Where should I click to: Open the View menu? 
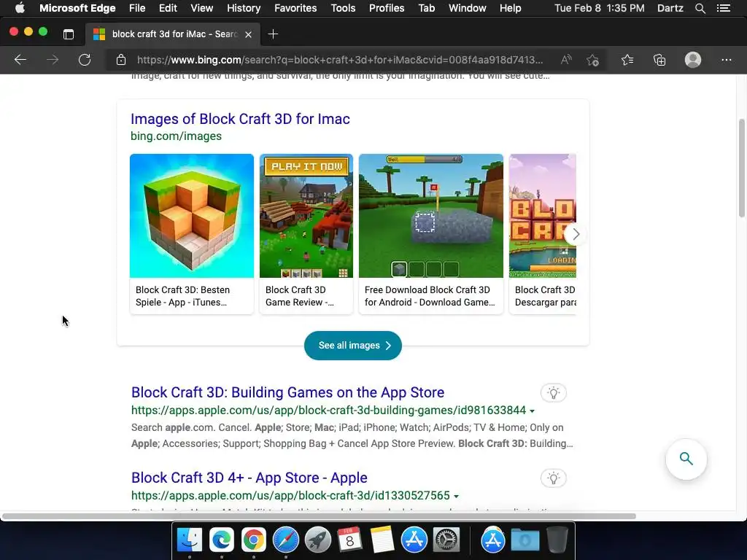(x=201, y=8)
